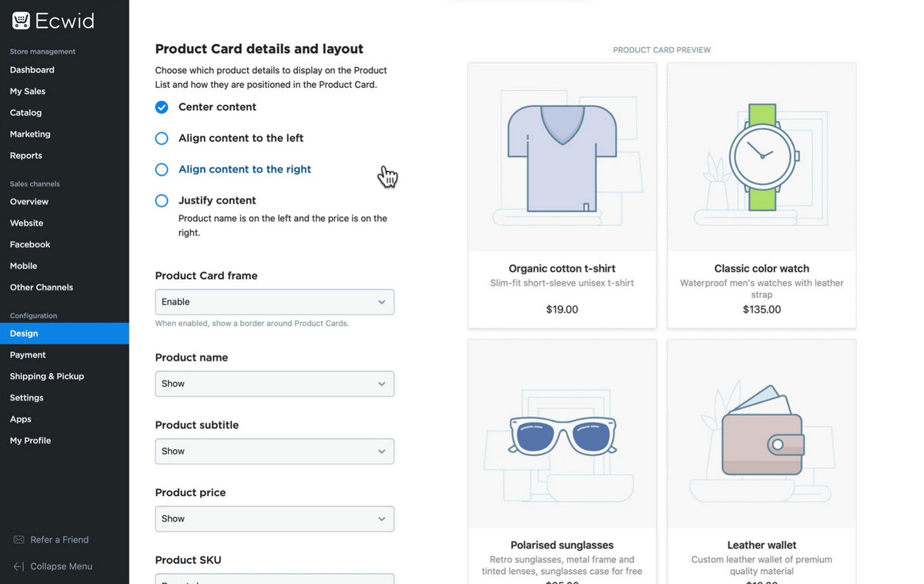The width and height of the screenshot is (924, 584).
Task: Click the Product price field label
Action: click(190, 493)
